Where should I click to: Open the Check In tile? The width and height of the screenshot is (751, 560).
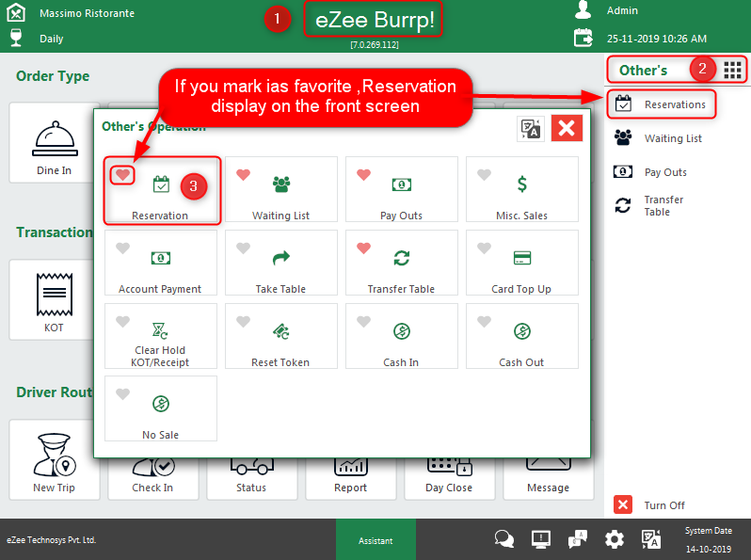pyautogui.click(x=152, y=478)
